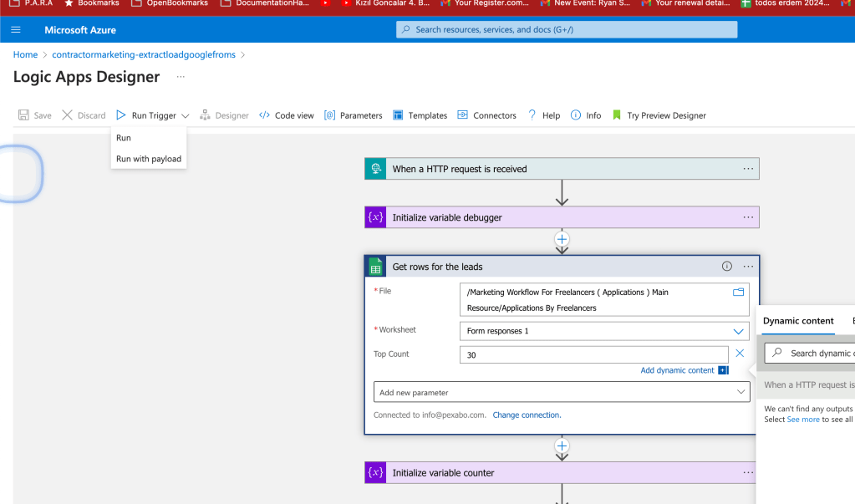The width and height of the screenshot is (855, 504).
Task: Click the Help question mark button
Action: click(543, 115)
